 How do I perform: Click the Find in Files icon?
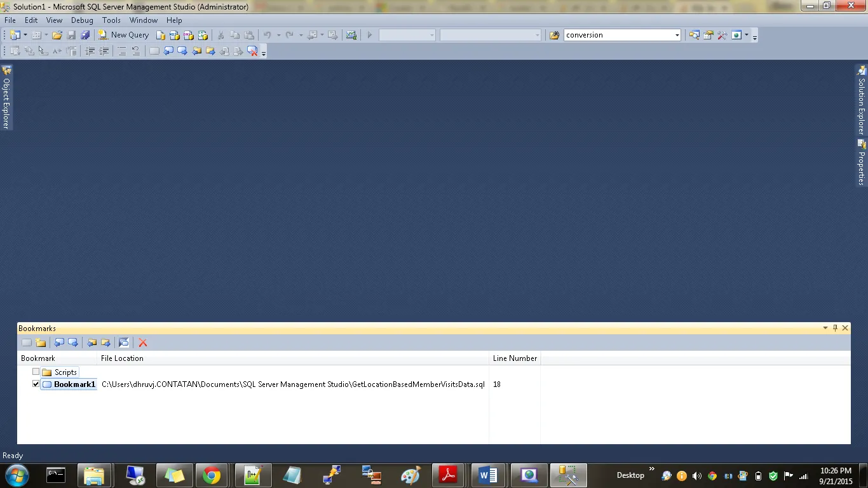[555, 35]
